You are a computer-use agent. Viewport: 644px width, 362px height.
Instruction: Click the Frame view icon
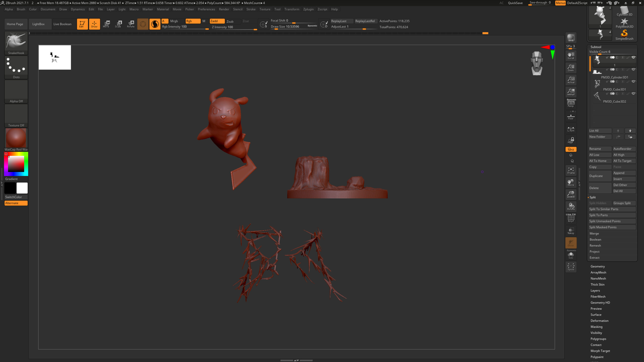(571, 171)
